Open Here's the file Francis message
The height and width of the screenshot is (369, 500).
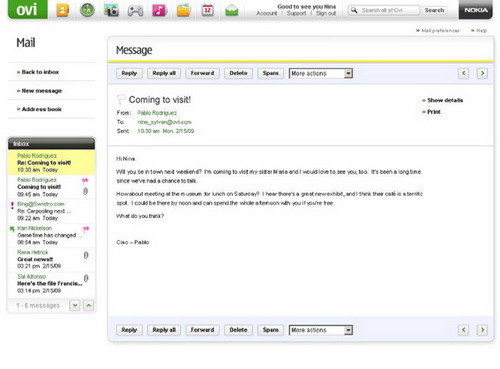point(51,283)
